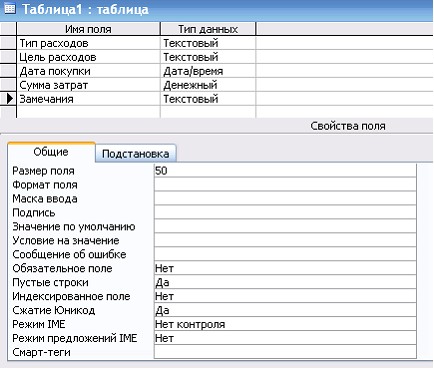Click the Сообщение об ошибке value field
This screenshot has width=434, height=369.
(x=285, y=254)
